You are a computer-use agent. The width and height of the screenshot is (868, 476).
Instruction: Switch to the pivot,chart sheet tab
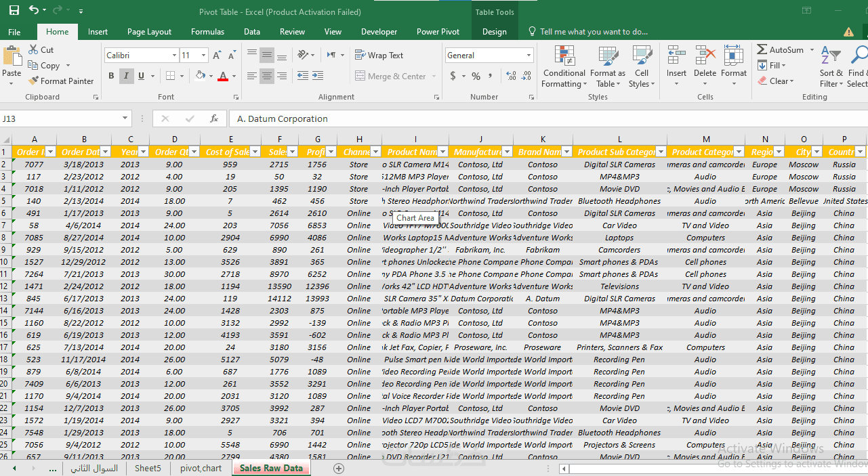(201, 469)
